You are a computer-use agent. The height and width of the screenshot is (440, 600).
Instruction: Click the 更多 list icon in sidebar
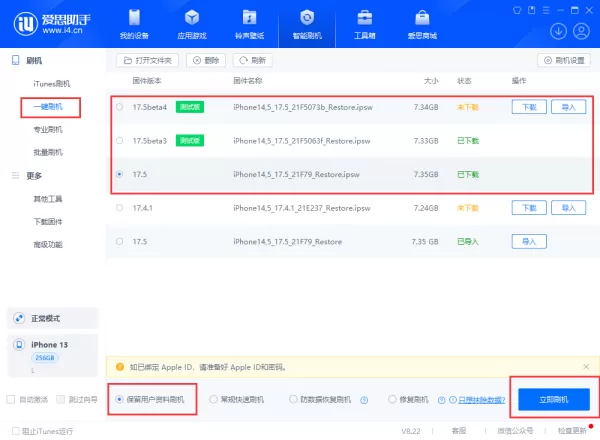[x=15, y=176]
